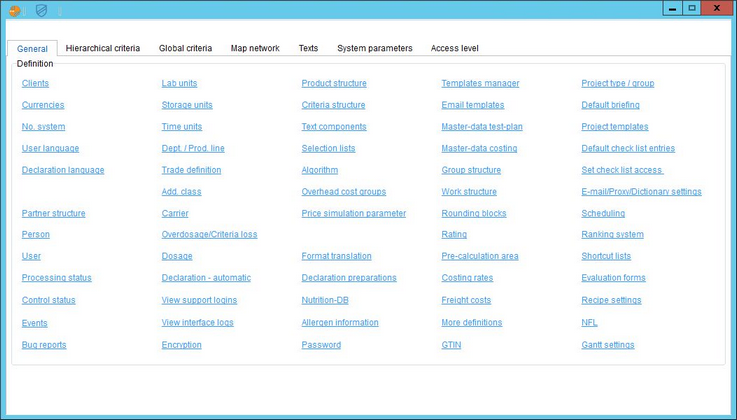Click the orange application logo icon
Image resolution: width=737 pixels, height=420 pixels.
point(14,9)
